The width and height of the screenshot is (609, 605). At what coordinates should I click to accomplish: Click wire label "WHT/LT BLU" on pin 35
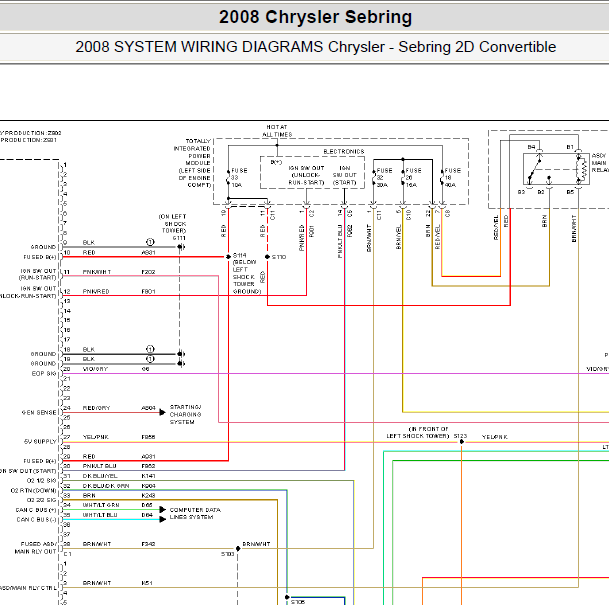pyautogui.click(x=100, y=515)
